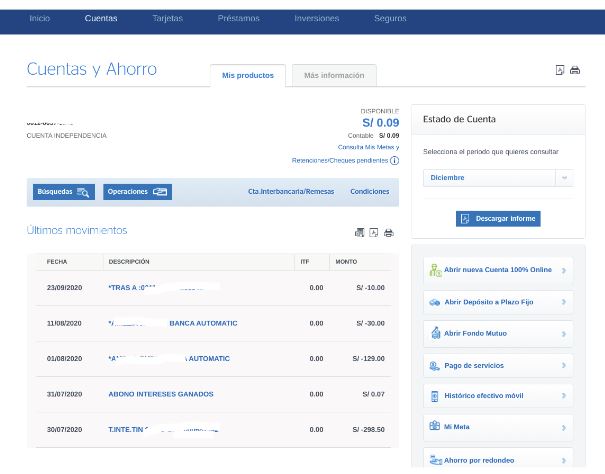Export Últimos movimientos to spreadsheet icon
This screenshot has width=605, height=474.
359,232
